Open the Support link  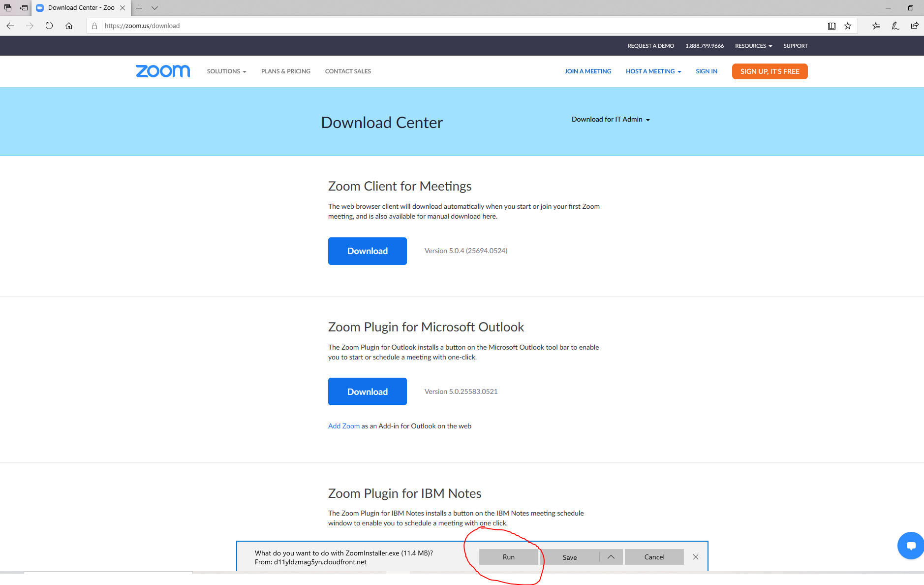pyautogui.click(x=796, y=46)
